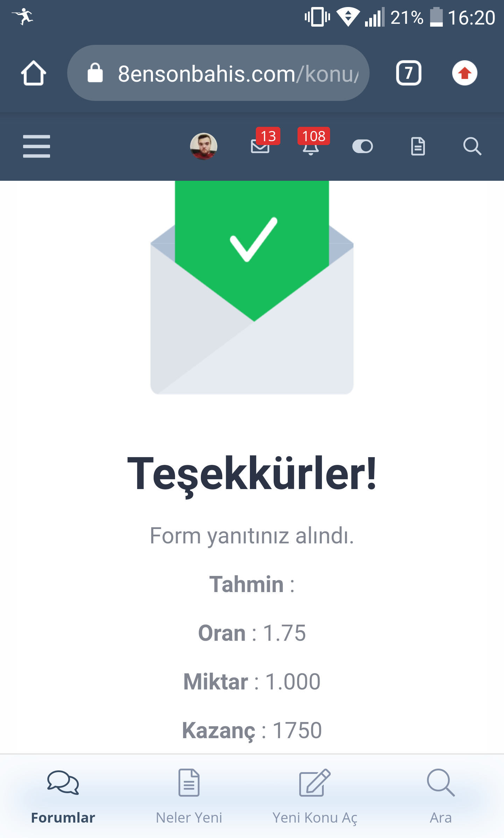Tap the Teşekkürler! heading

pos(252,474)
